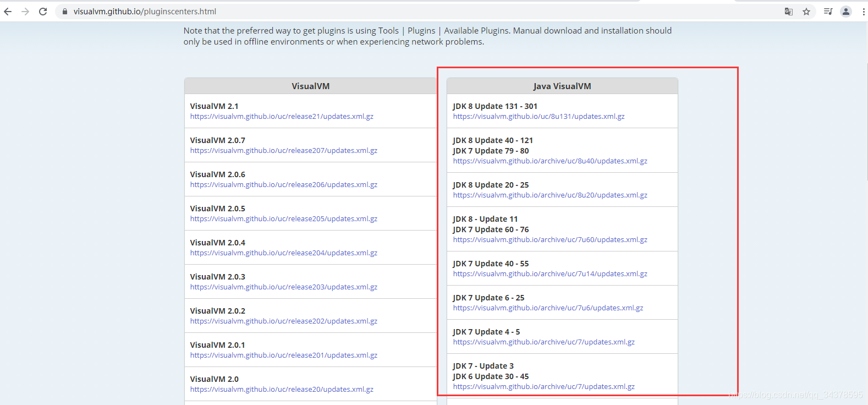The height and width of the screenshot is (405, 868).
Task: Select 'JDK 7 Update 6 - 25' text
Action: (488, 298)
